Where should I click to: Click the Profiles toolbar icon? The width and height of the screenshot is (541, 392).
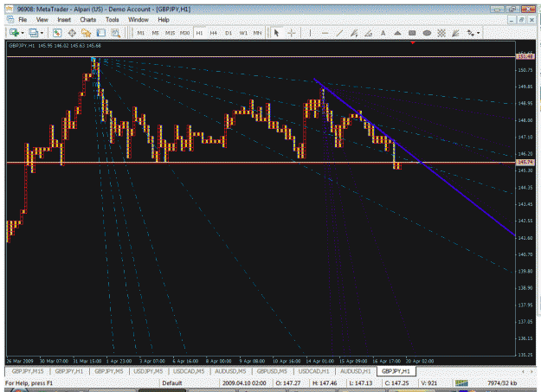34,33
